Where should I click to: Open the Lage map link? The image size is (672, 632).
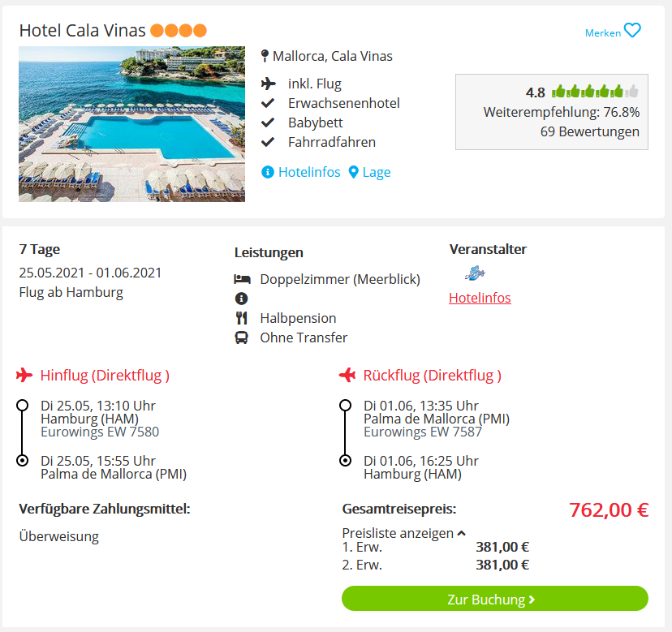pos(377,172)
